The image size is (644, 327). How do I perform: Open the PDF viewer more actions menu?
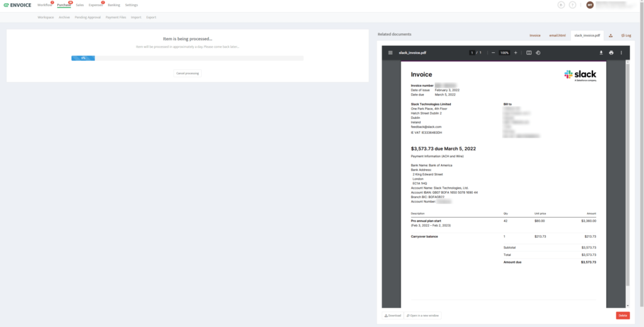[621, 53]
